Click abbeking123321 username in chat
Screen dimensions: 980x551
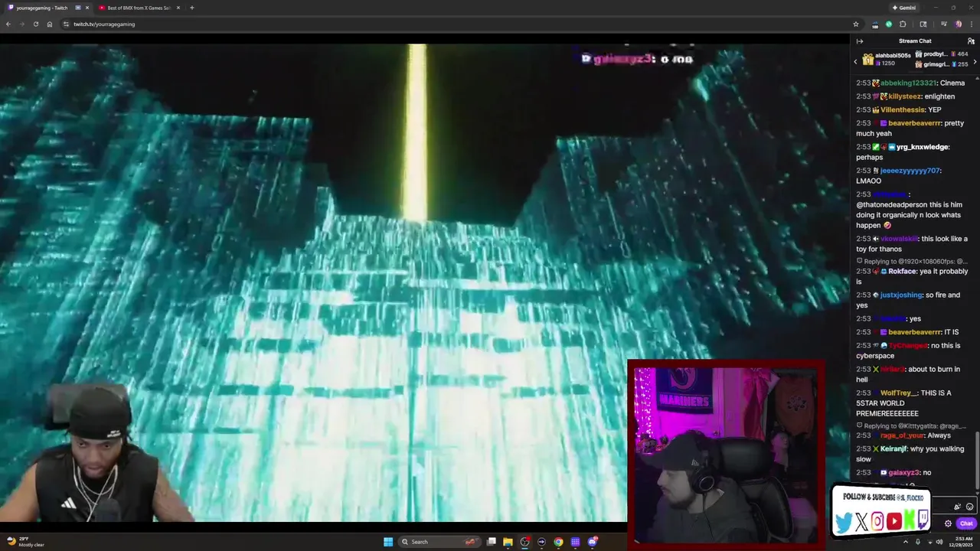point(908,83)
